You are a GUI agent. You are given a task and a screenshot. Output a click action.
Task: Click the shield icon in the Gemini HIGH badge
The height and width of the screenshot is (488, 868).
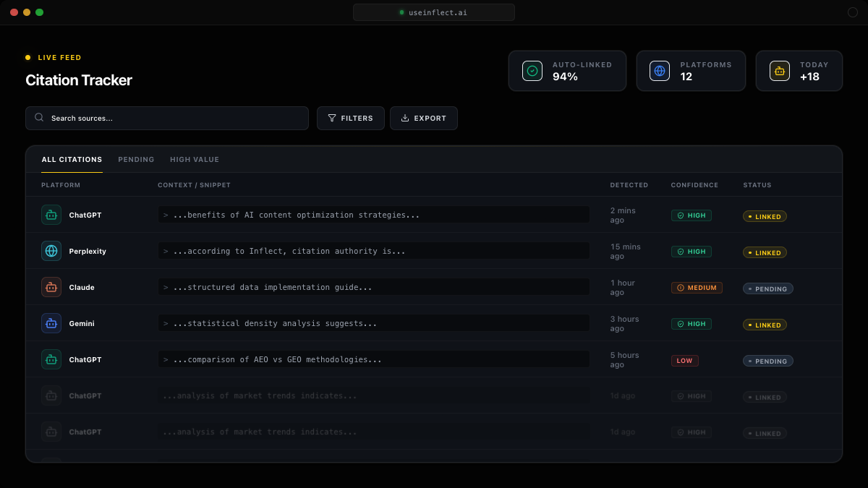click(x=681, y=324)
